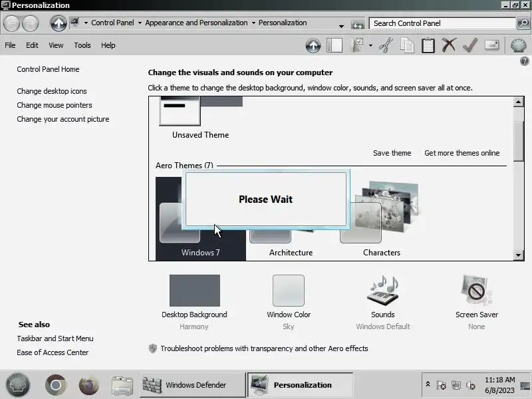Select the Architecture theme
This screenshot has height=399, width=532.
(x=291, y=247)
